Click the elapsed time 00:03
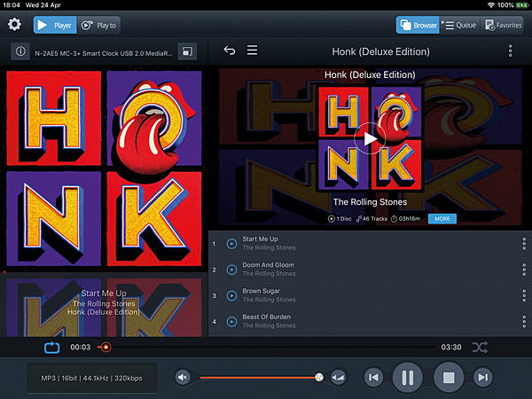 pyautogui.click(x=81, y=347)
